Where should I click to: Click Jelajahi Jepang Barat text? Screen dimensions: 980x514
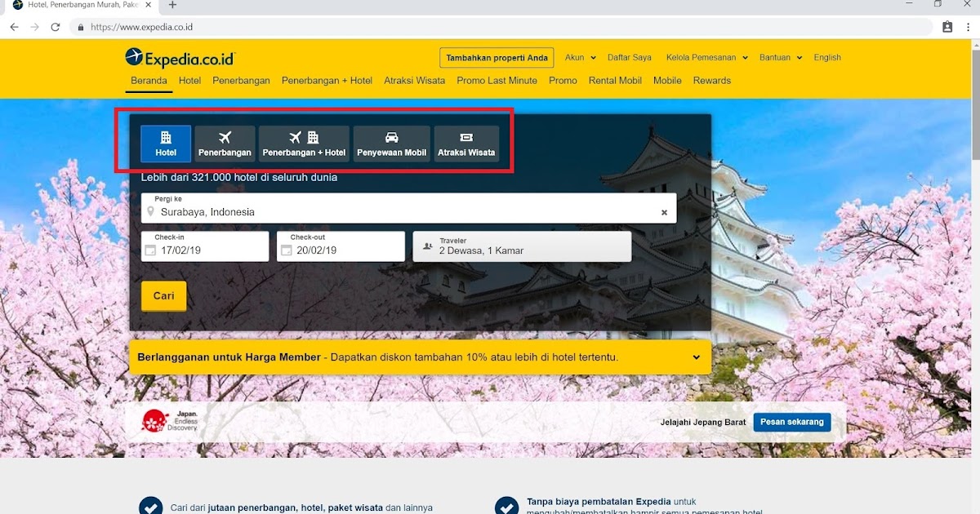[703, 423]
